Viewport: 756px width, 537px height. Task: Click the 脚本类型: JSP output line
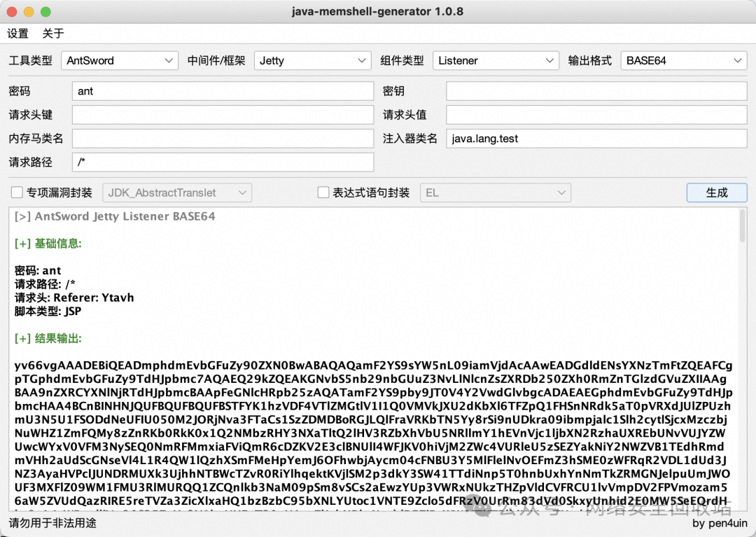tap(48, 311)
